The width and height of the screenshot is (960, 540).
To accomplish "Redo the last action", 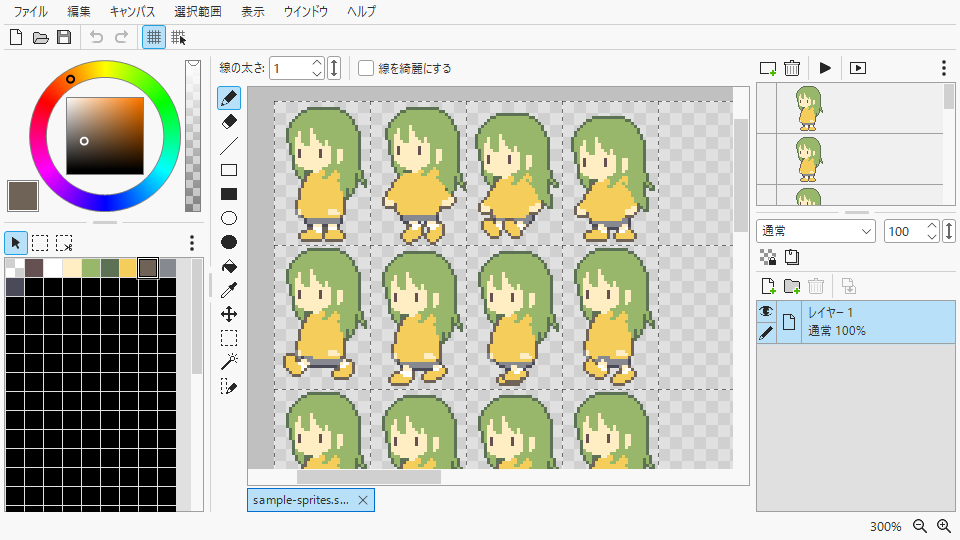I will tap(121, 37).
